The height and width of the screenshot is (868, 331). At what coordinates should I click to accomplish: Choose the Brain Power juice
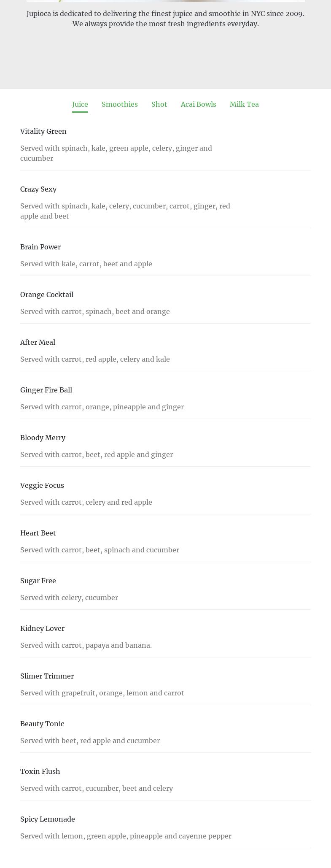pyautogui.click(x=40, y=247)
